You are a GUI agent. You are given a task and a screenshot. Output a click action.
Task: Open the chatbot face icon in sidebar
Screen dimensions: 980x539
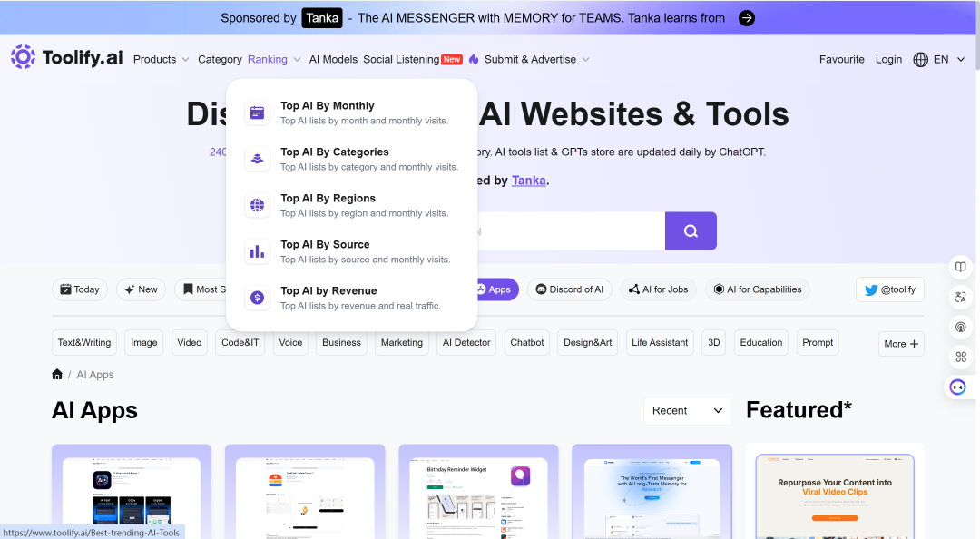pyautogui.click(x=957, y=387)
